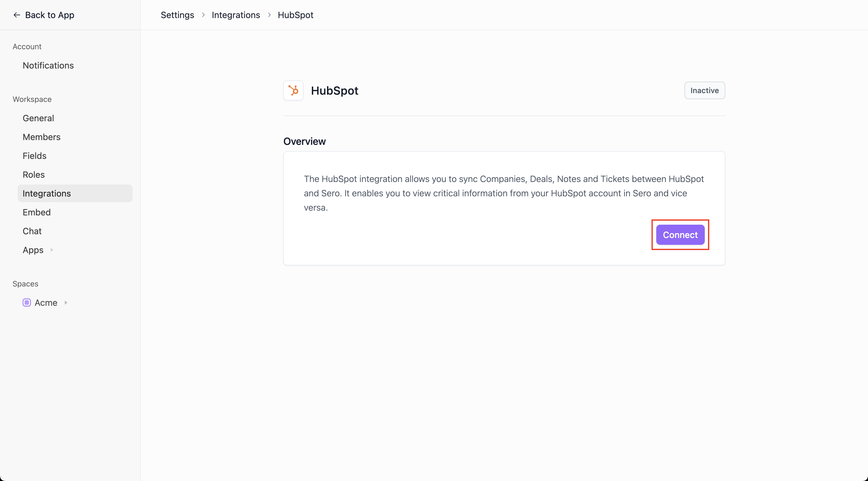The width and height of the screenshot is (868, 481).
Task: Expand the Apps section in the sidebar
Action: pos(52,250)
